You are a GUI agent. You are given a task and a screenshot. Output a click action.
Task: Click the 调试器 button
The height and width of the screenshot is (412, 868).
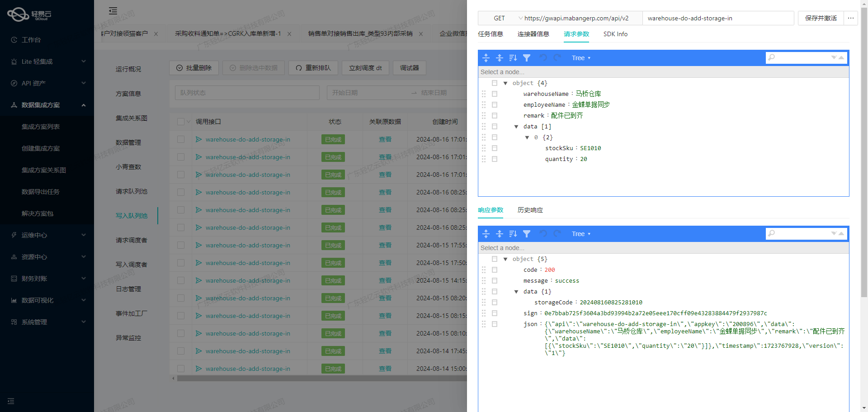[x=410, y=68]
